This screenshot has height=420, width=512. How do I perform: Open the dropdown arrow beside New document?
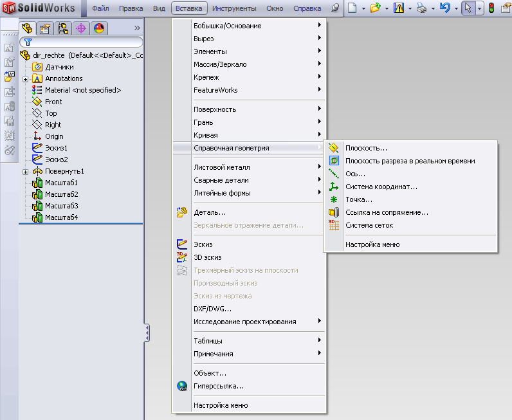point(363,9)
